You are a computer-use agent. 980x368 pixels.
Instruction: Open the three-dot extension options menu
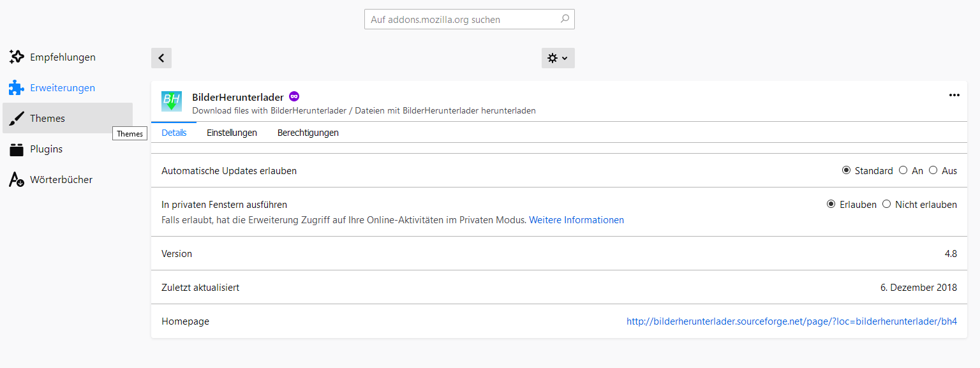coord(954,95)
